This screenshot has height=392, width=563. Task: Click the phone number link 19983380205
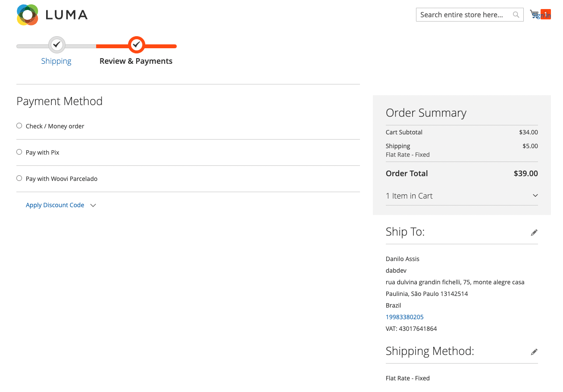pyautogui.click(x=404, y=317)
